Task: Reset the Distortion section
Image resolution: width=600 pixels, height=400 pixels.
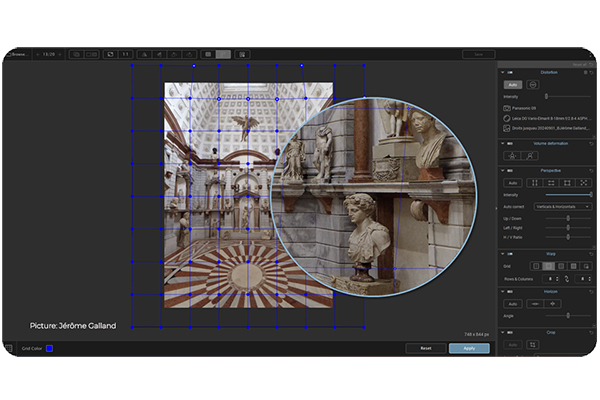Action: [x=591, y=72]
